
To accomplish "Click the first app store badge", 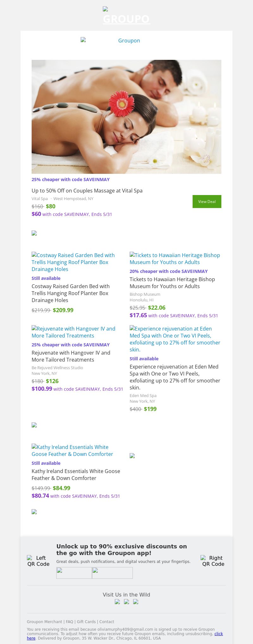I will point(74,573).
